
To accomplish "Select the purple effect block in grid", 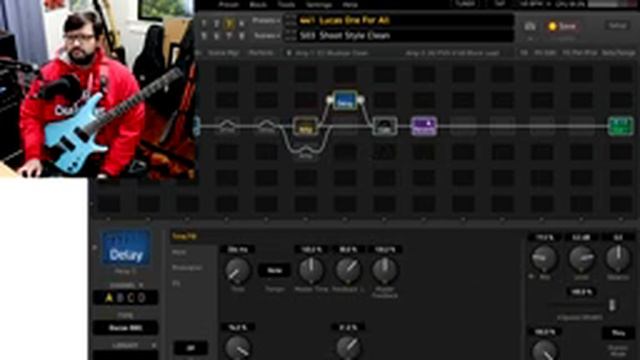I will [x=424, y=126].
